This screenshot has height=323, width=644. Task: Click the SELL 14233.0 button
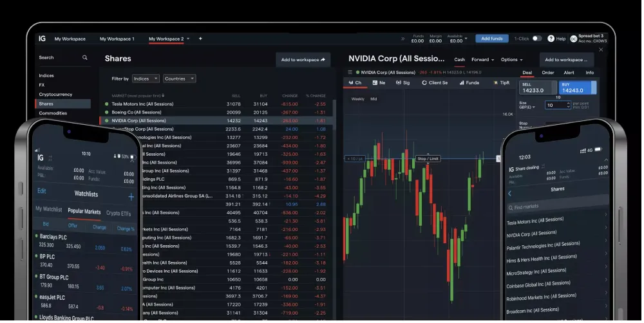point(538,88)
